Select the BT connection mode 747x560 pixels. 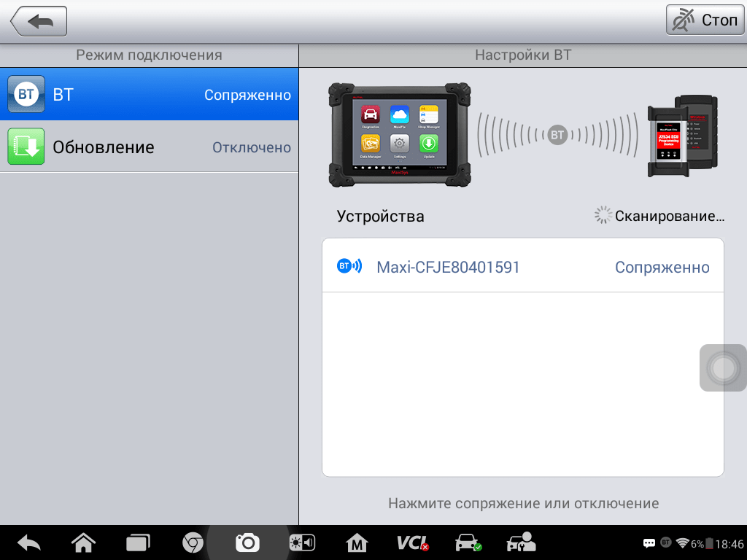coord(149,95)
